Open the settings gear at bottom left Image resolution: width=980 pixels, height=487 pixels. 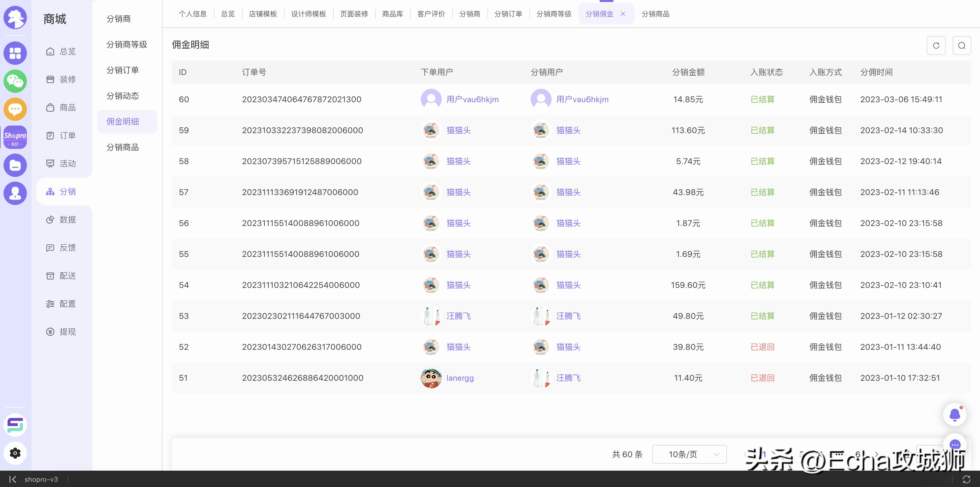[15, 453]
